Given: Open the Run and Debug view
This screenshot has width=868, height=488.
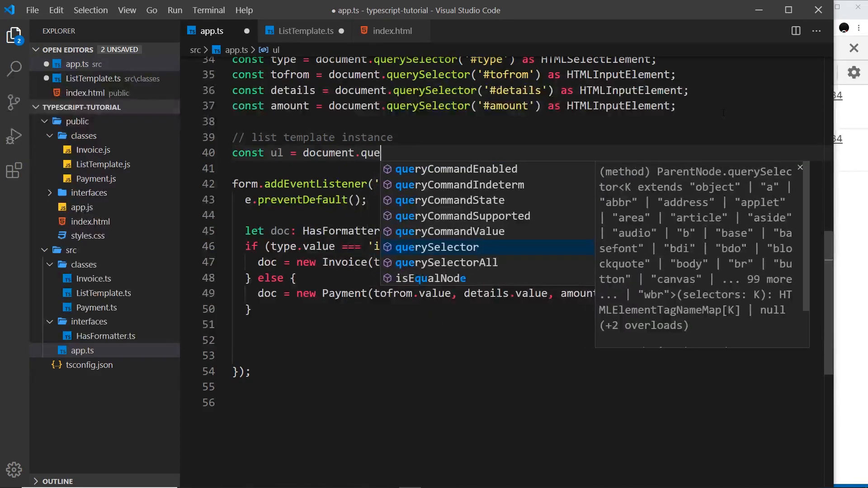Looking at the screenshot, I should pos(14,136).
